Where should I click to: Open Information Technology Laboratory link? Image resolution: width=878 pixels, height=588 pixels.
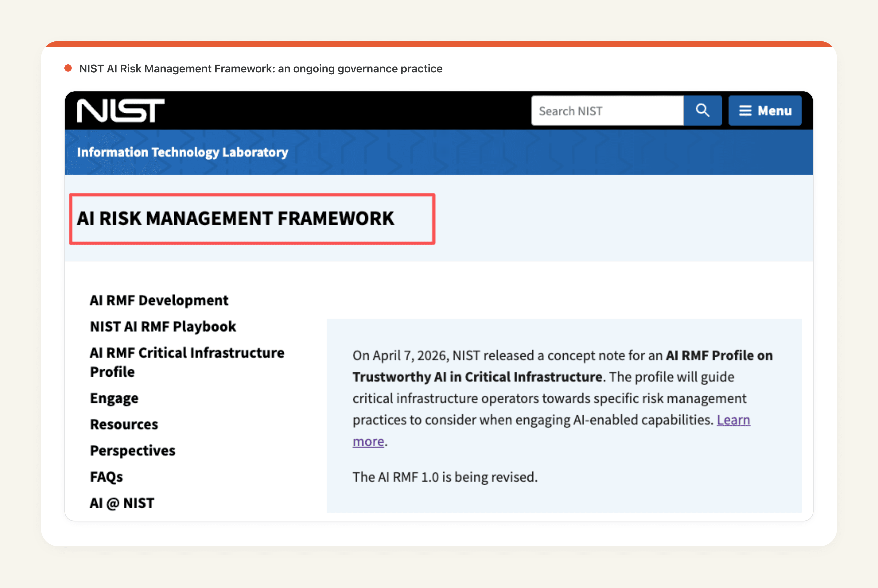point(182,152)
